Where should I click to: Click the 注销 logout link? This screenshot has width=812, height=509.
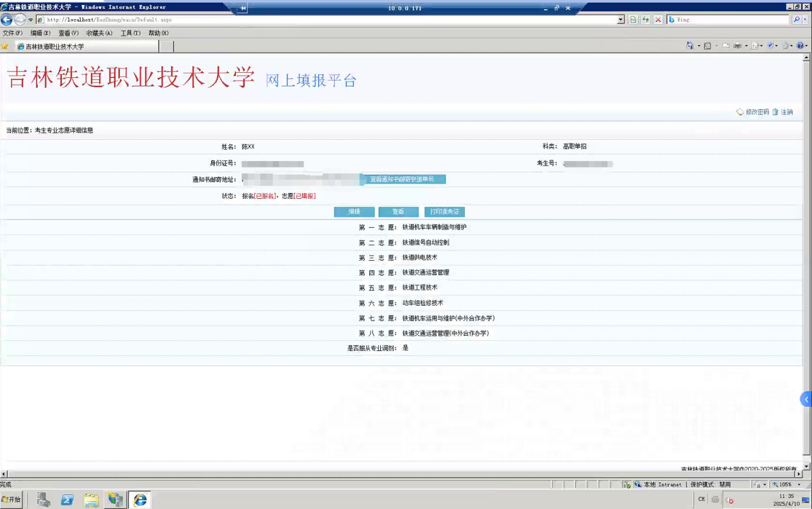pyautogui.click(x=786, y=112)
